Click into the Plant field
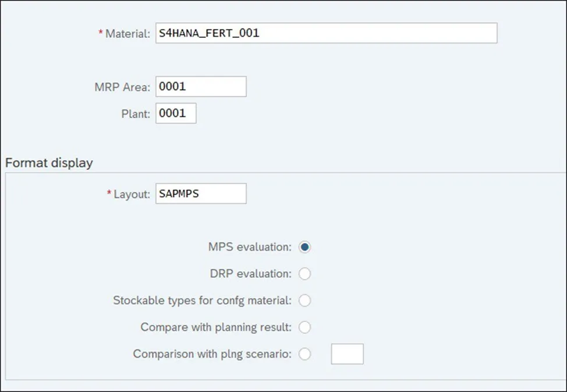The height and width of the screenshot is (392, 567). pyautogui.click(x=176, y=113)
